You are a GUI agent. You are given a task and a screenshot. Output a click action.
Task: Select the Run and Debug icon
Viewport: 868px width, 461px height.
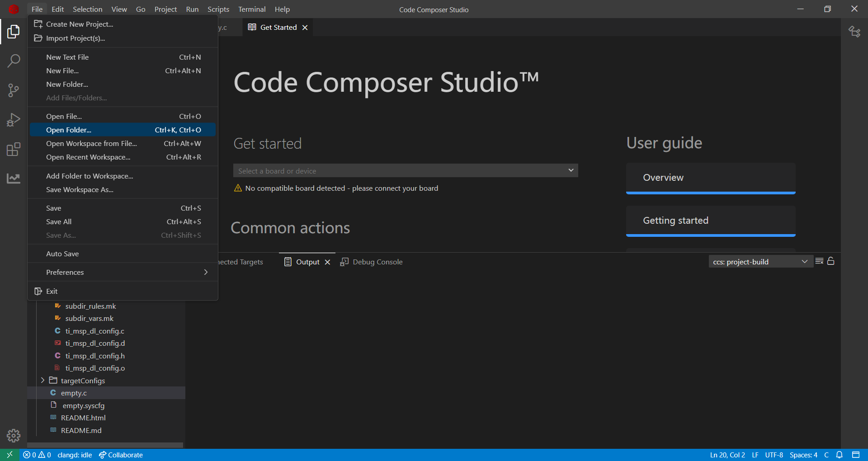14,119
